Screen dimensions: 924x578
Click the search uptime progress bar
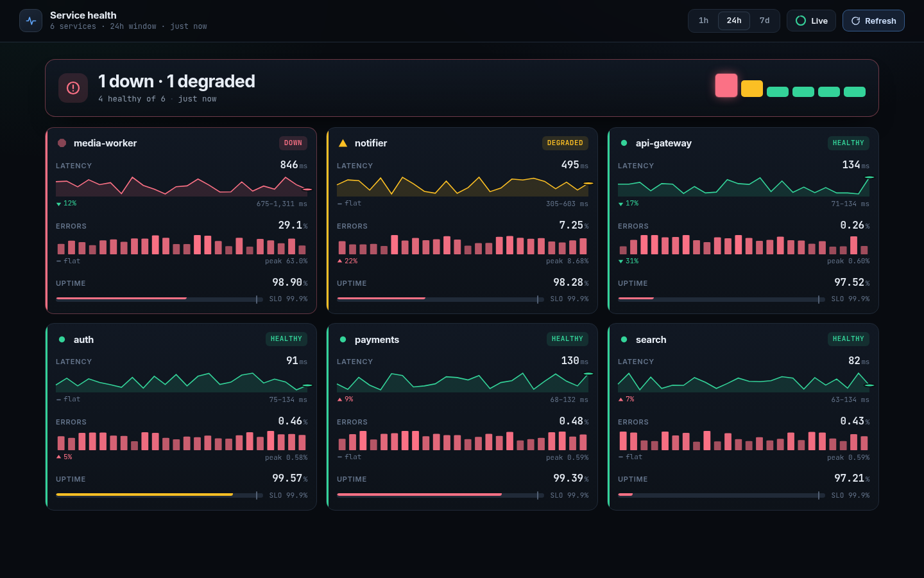click(721, 495)
